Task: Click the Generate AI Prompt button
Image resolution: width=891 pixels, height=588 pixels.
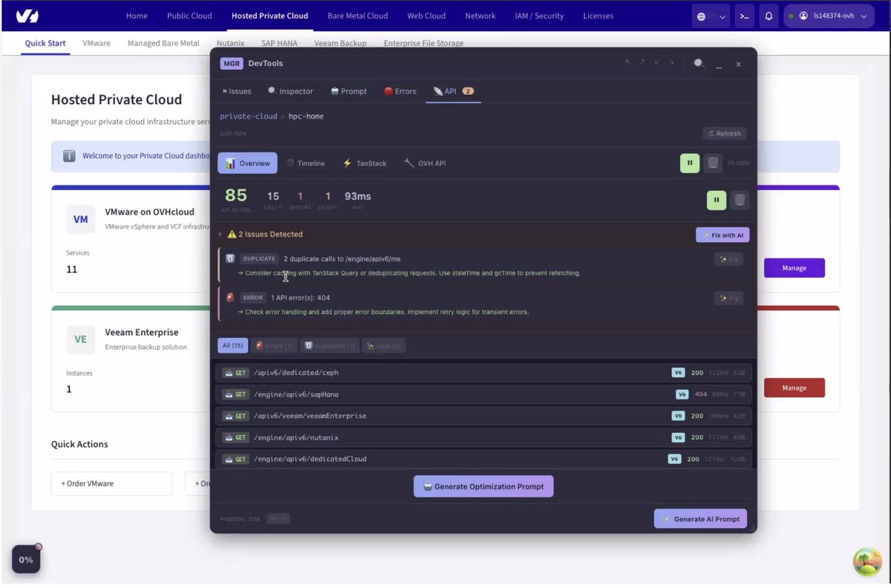Action: 700,519
